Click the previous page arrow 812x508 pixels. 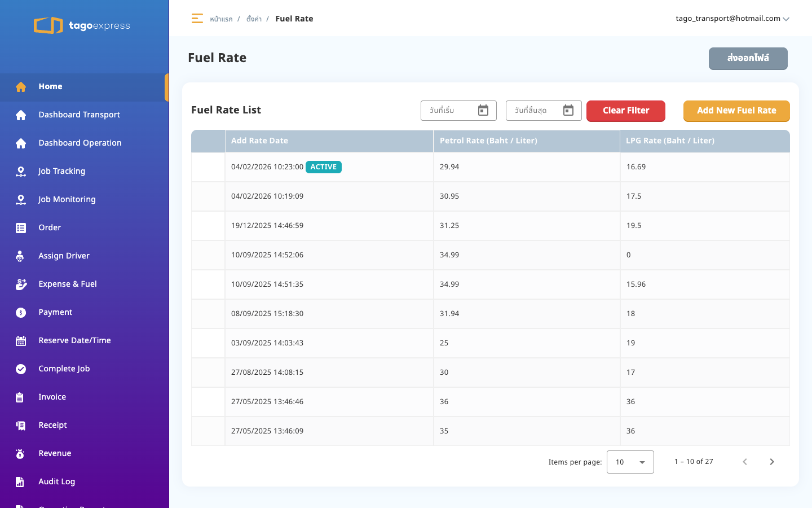[745, 462]
